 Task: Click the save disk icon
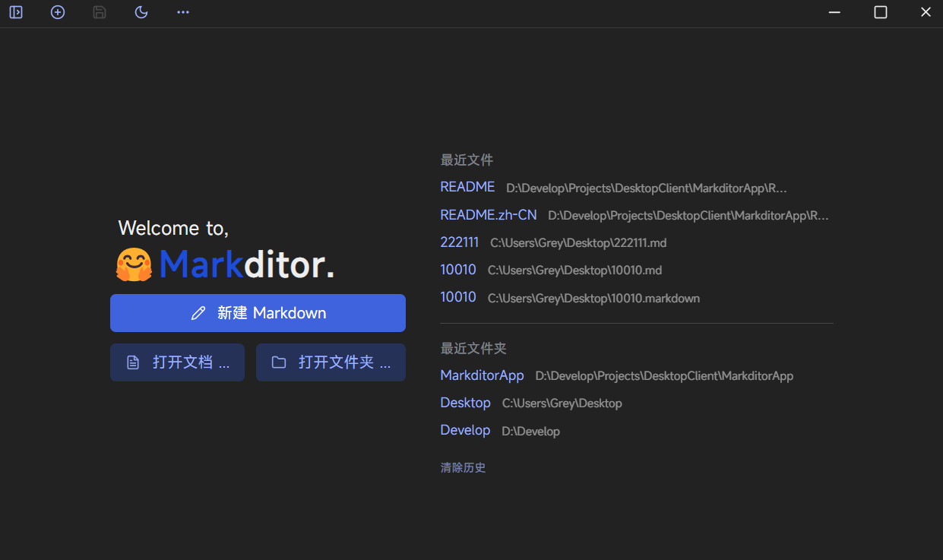100,12
